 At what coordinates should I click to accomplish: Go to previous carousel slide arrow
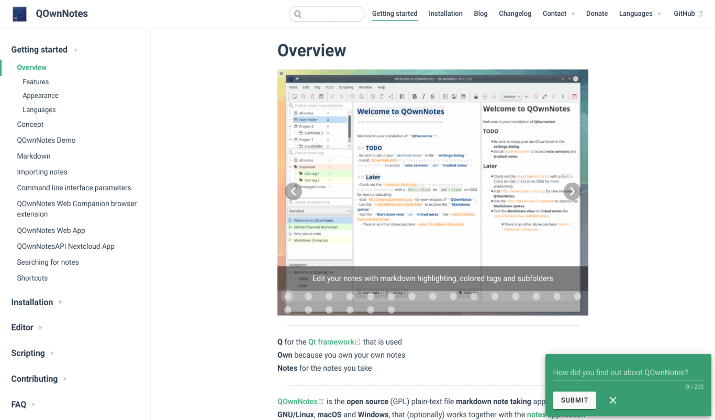294,191
